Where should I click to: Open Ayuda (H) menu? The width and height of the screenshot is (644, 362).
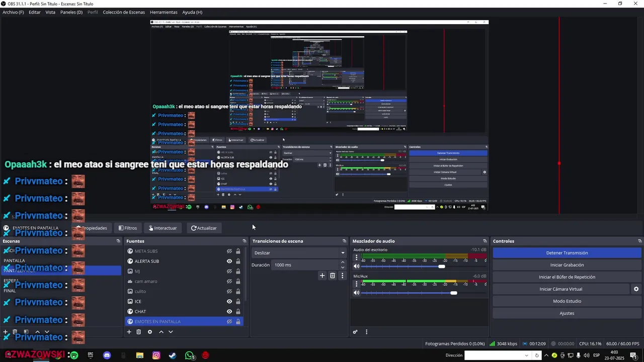[x=192, y=12]
